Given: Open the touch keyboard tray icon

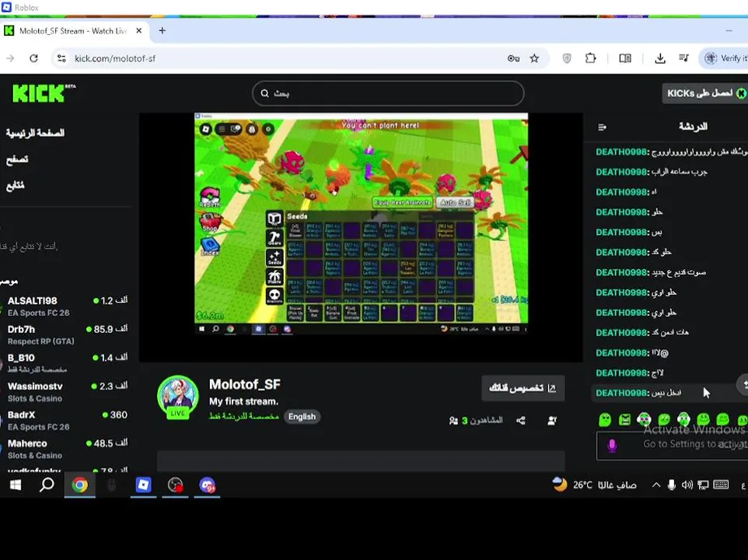Looking at the screenshot, I should coord(721,485).
